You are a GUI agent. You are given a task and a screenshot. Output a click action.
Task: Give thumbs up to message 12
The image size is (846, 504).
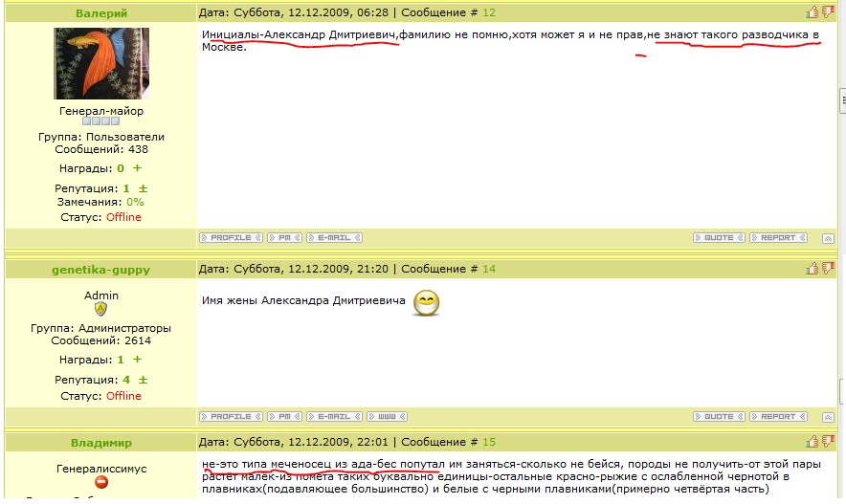pos(813,11)
